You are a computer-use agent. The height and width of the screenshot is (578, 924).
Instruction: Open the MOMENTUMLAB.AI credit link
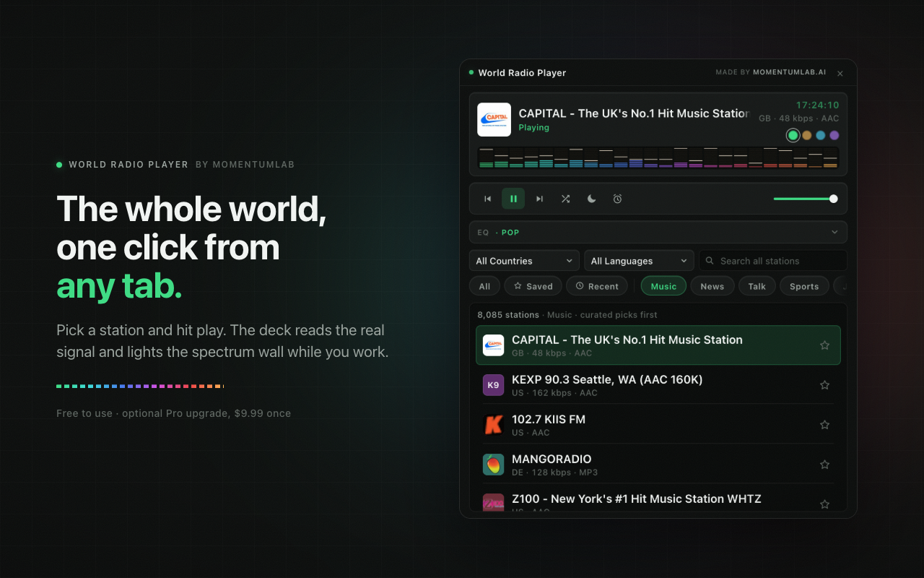coord(788,72)
